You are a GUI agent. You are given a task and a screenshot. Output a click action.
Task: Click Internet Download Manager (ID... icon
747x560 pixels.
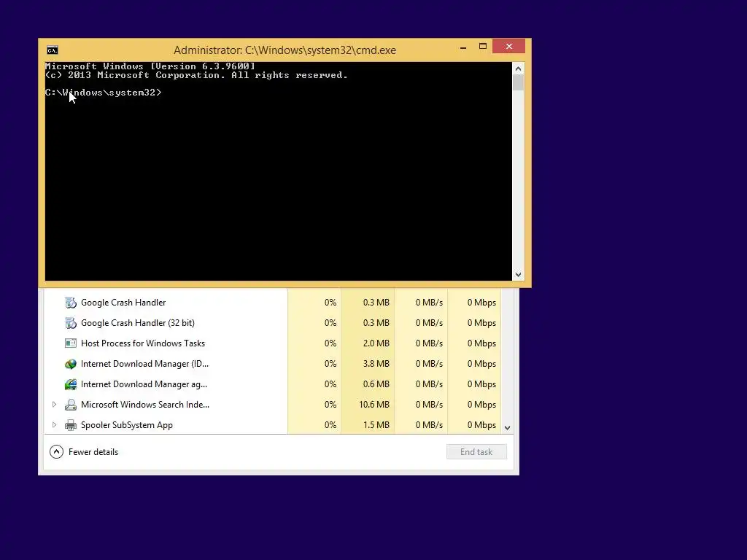pyautogui.click(x=71, y=364)
